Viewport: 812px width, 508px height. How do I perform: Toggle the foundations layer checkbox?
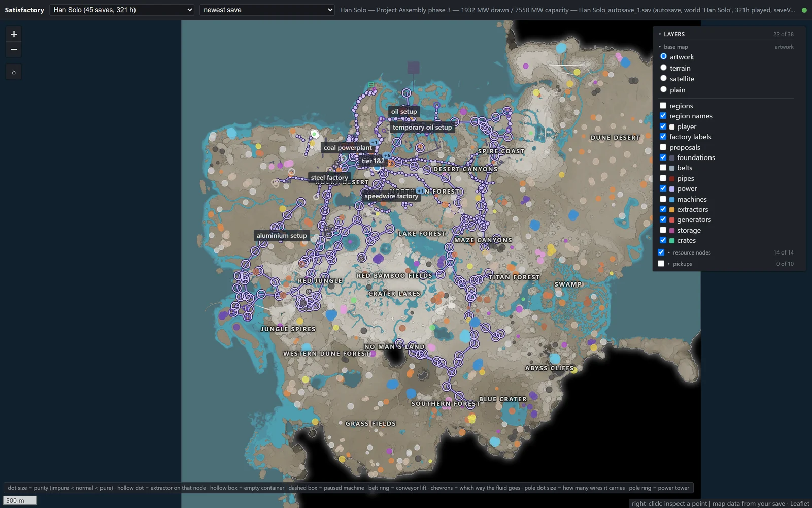663,157
